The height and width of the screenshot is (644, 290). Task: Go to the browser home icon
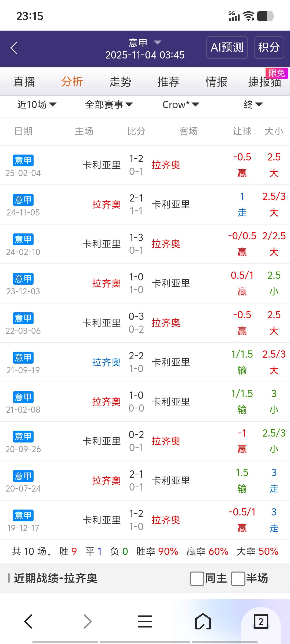[203, 621]
